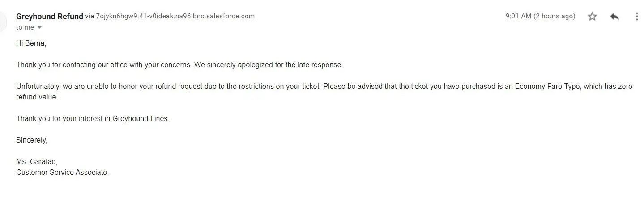Reply to the Greyhound Refund message

[x=614, y=17]
